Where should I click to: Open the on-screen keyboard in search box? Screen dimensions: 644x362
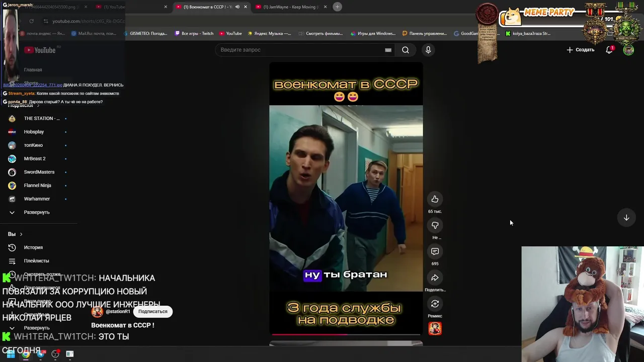pyautogui.click(x=388, y=50)
